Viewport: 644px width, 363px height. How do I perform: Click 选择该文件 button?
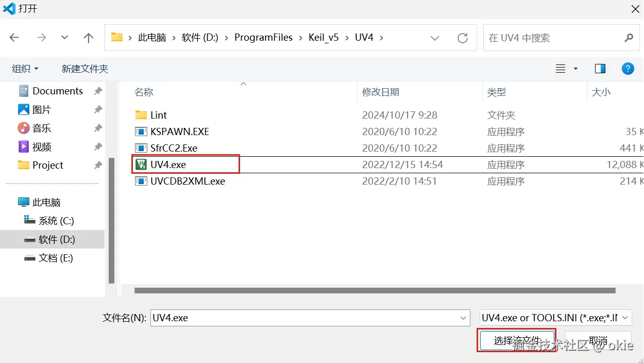tap(517, 341)
